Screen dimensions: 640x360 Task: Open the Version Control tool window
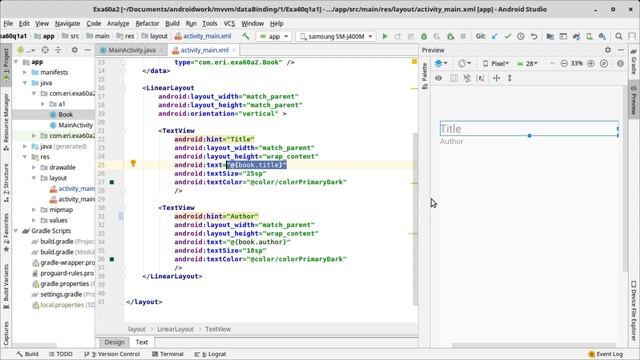pos(112,354)
